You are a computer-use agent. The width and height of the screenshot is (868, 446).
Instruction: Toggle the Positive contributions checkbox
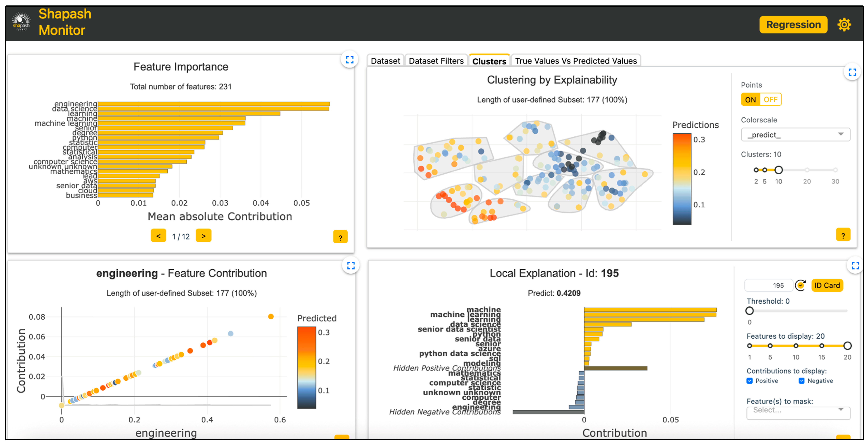[749, 381]
